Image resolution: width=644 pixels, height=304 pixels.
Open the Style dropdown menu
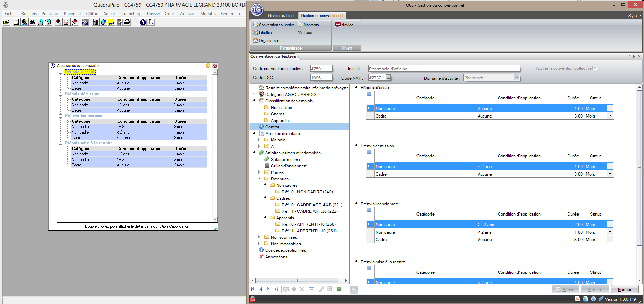(x=634, y=16)
